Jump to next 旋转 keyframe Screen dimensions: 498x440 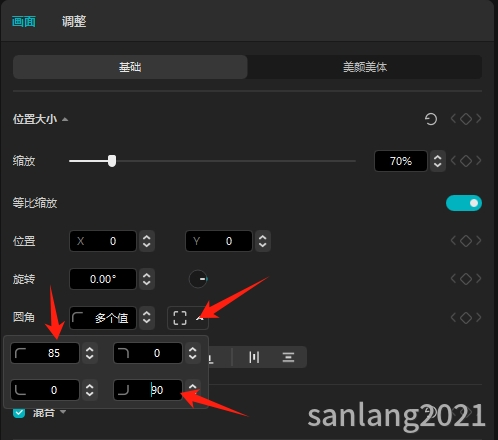[x=479, y=279]
